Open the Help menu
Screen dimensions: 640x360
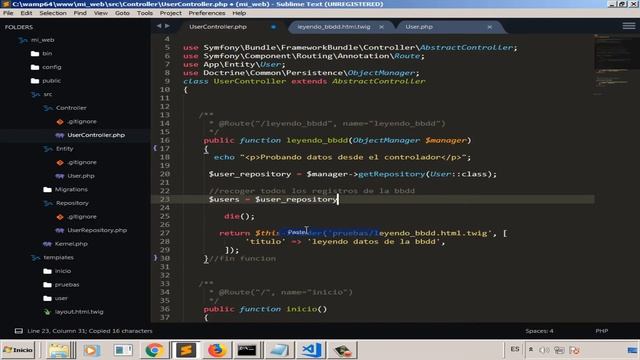click(x=239, y=13)
